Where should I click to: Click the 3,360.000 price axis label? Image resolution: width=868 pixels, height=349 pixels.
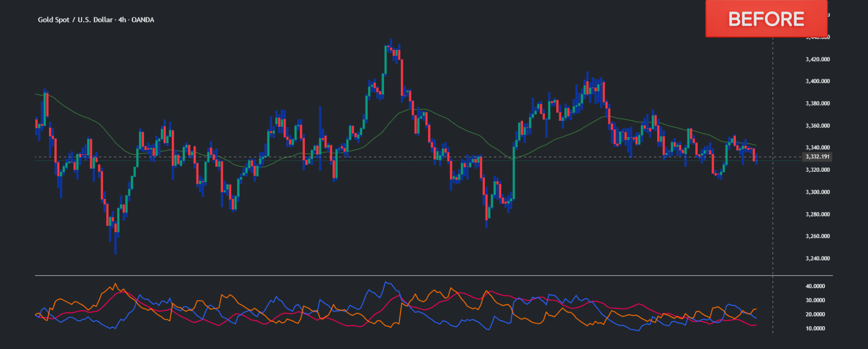[818, 126]
